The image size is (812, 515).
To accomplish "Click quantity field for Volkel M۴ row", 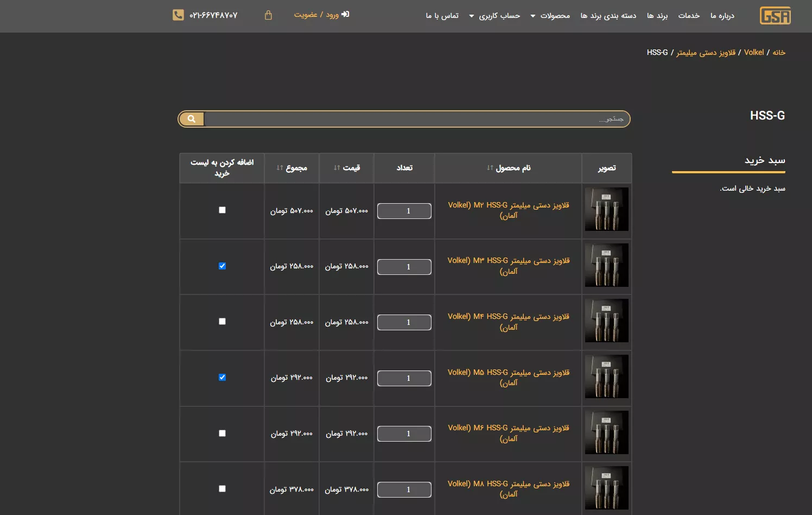I will 404,322.
